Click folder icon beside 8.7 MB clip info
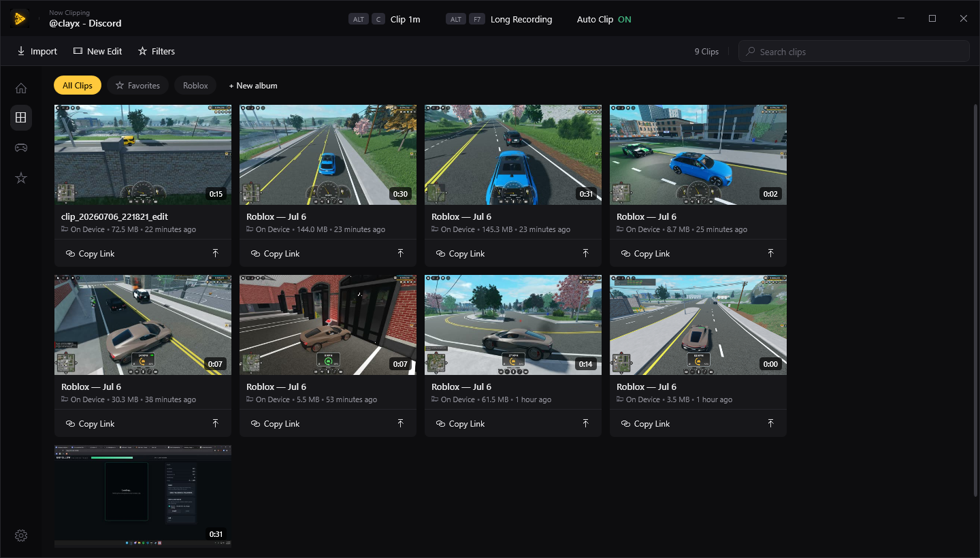The image size is (980, 558). pos(620,229)
